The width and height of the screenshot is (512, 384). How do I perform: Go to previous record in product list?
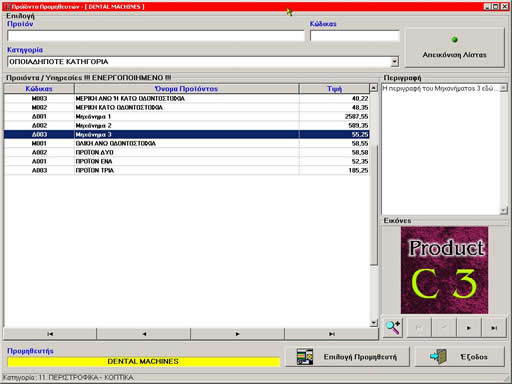coord(144,334)
